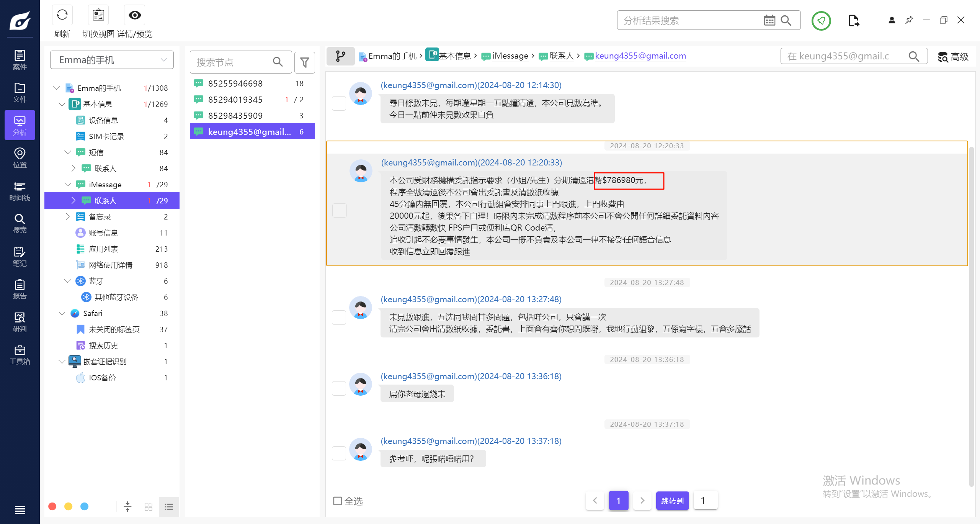Screen dimensions: 980x524
Task: Click the 切换视图 switch view icon
Action: [x=98, y=15]
